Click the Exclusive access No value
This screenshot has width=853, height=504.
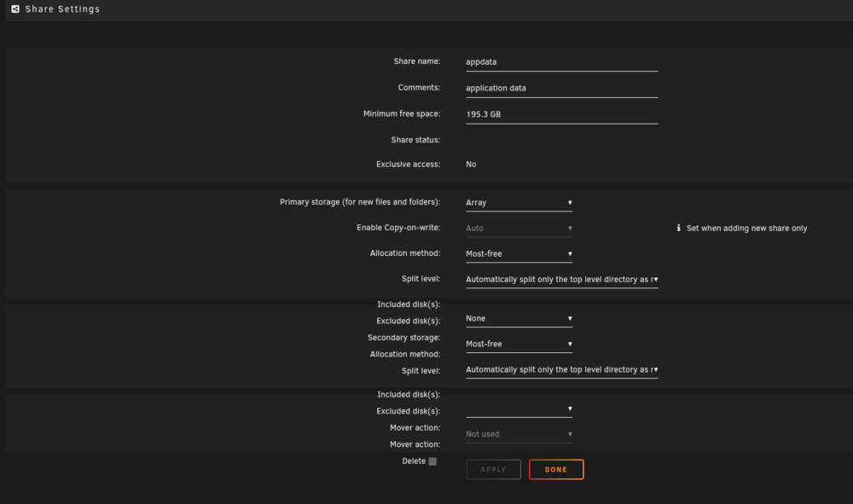(x=471, y=165)
